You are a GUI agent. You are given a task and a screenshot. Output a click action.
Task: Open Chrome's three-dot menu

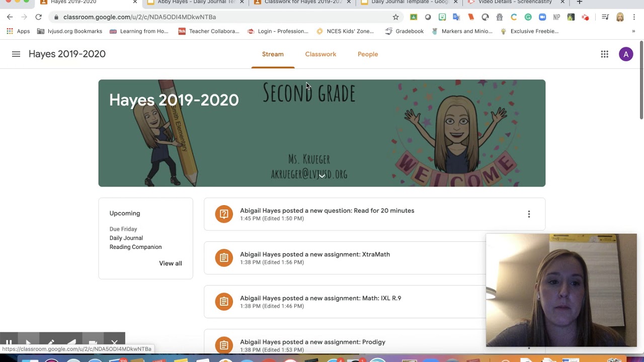click(x=634, y=17)
